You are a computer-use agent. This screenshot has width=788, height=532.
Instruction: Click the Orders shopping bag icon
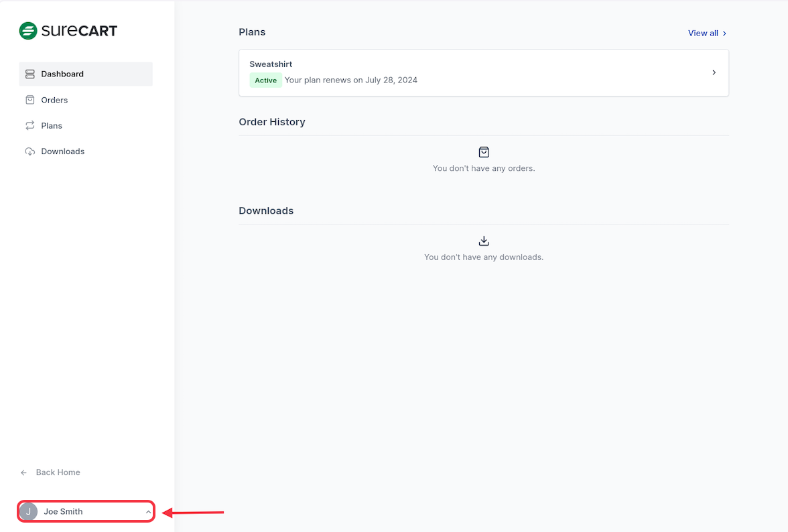point(29,100)
